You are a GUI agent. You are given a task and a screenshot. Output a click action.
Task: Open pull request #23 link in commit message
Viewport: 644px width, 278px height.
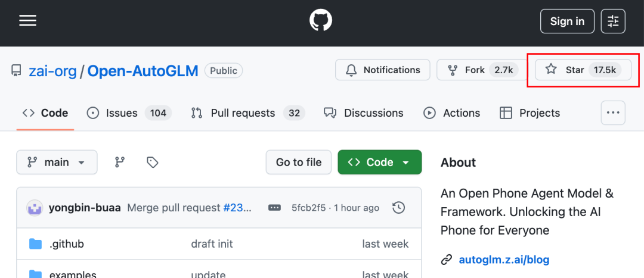pos(237,208)
